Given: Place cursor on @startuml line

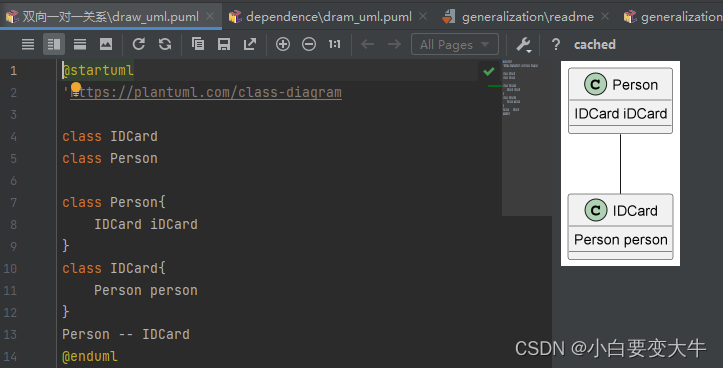Looking at the screenshot, I should [98, 70].
